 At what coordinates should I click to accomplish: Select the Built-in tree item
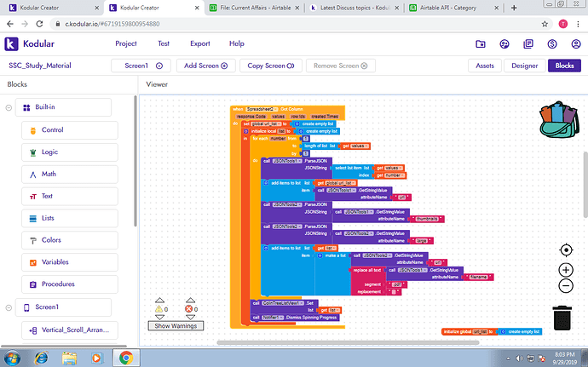pyautogui.click(x=63, y=107)
